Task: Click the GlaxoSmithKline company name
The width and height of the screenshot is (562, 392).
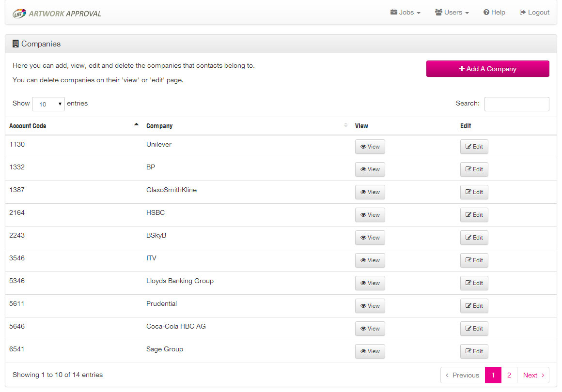Action: 172,190
